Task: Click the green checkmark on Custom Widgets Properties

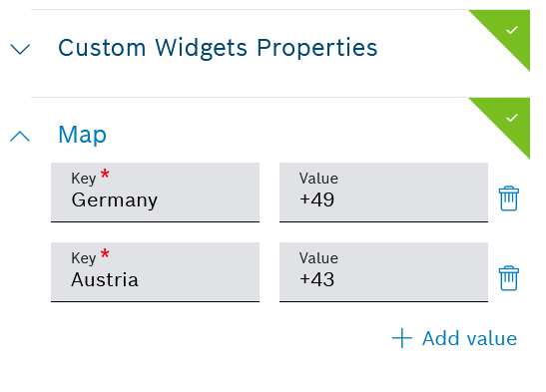Action: point(512,30)
